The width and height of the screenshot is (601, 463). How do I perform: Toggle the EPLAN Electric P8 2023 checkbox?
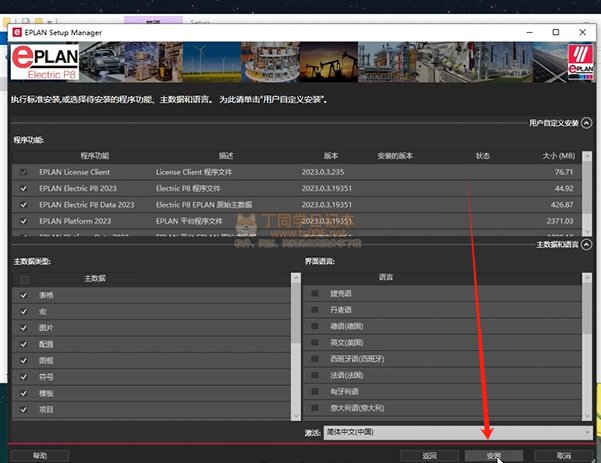coord(24,188)
